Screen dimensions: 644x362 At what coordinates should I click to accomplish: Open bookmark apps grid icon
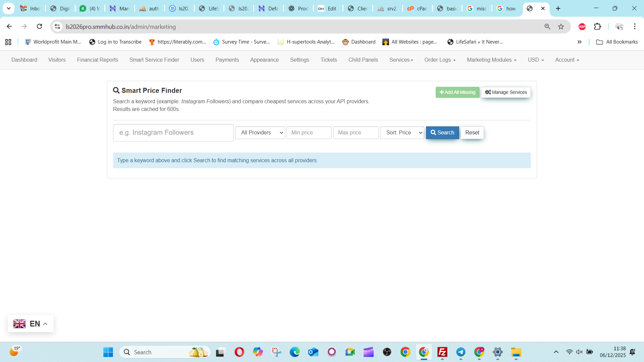coord(8,42)
